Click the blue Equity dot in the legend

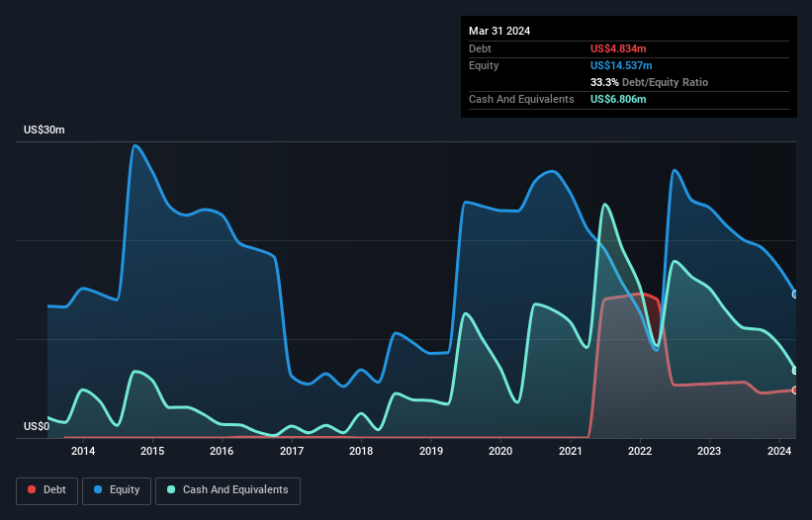99,490
